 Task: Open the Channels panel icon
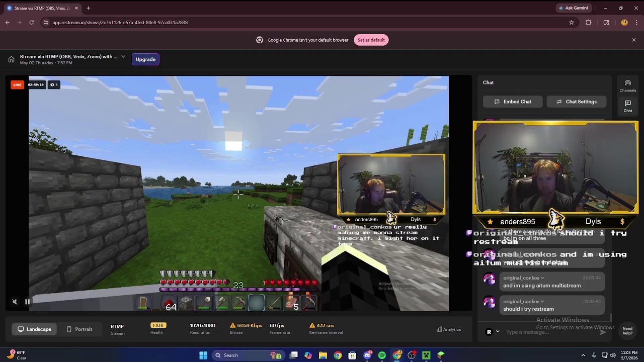click(627, 86)
